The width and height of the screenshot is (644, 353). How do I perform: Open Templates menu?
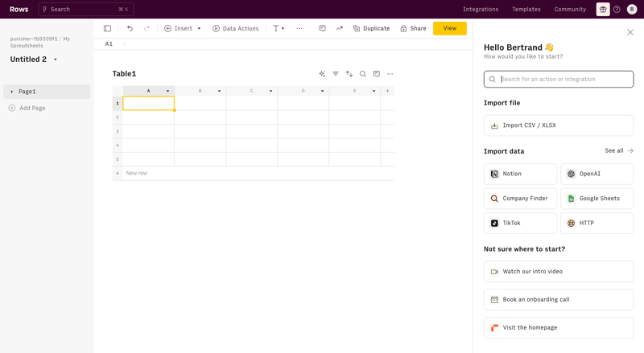pos(526,9)
